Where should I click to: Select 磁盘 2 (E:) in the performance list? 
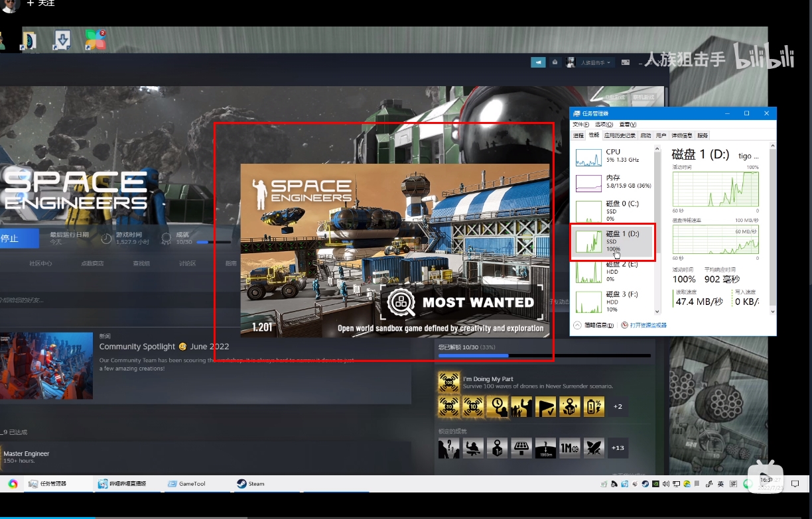tap(614, 273)
